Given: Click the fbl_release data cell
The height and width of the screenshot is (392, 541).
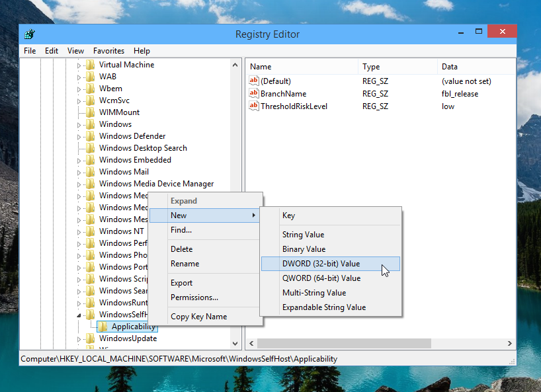Looking at the screenshot, I should coord(460,94).
